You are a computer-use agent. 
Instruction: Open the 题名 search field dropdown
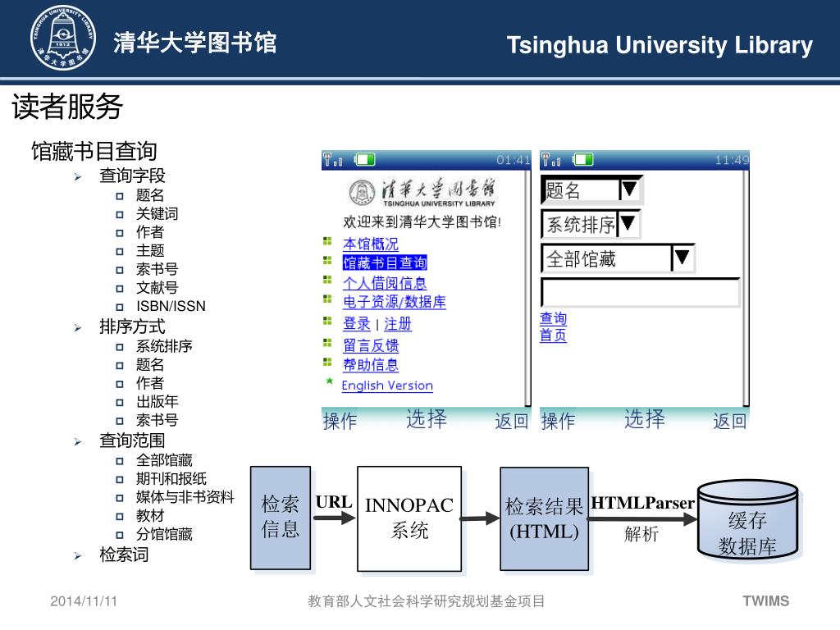click(x=591, y=189)
